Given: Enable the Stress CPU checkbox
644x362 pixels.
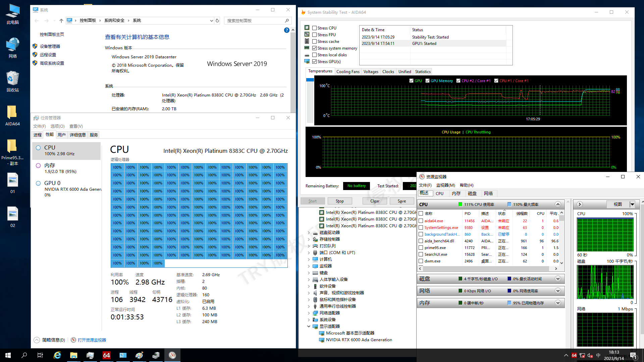Looking at the screenshot, I should click(x=315, y=28).
